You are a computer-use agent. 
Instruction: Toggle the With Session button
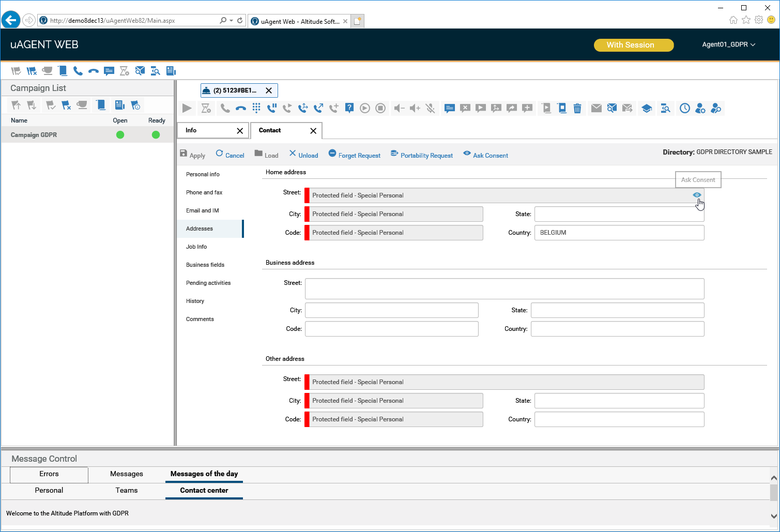tap(634, 45)
